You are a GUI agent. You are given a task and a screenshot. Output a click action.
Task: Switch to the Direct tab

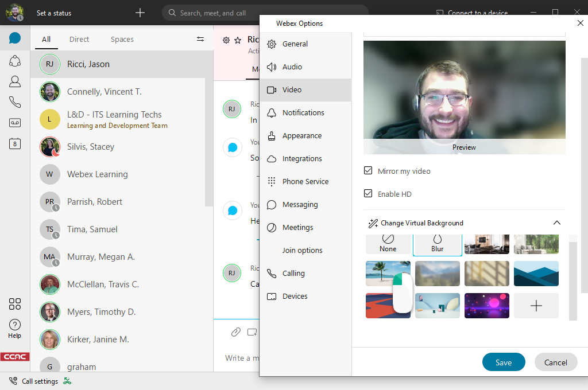79,40
